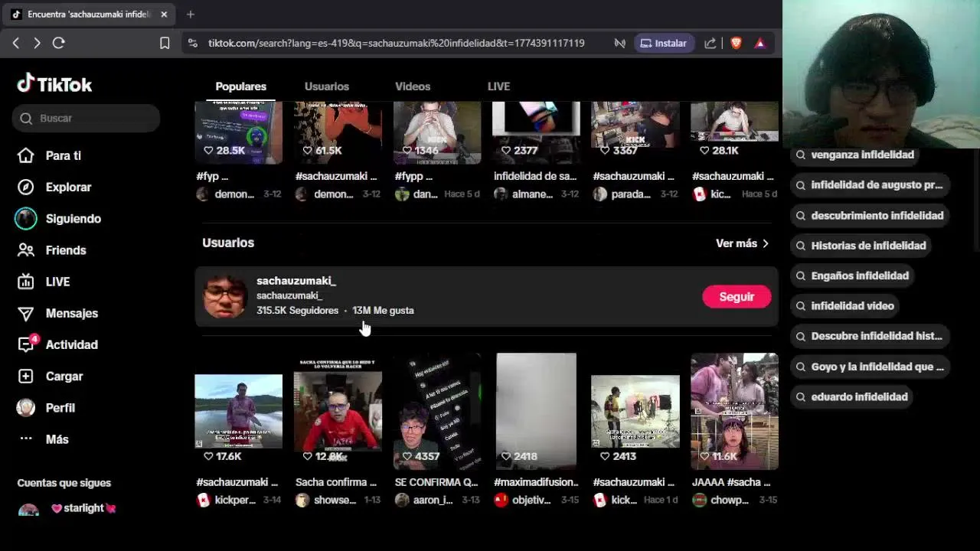Open Perfil in sidebar
Image resolution: width=980 pixels, height=551 pixels.
(x=60, y=408)
